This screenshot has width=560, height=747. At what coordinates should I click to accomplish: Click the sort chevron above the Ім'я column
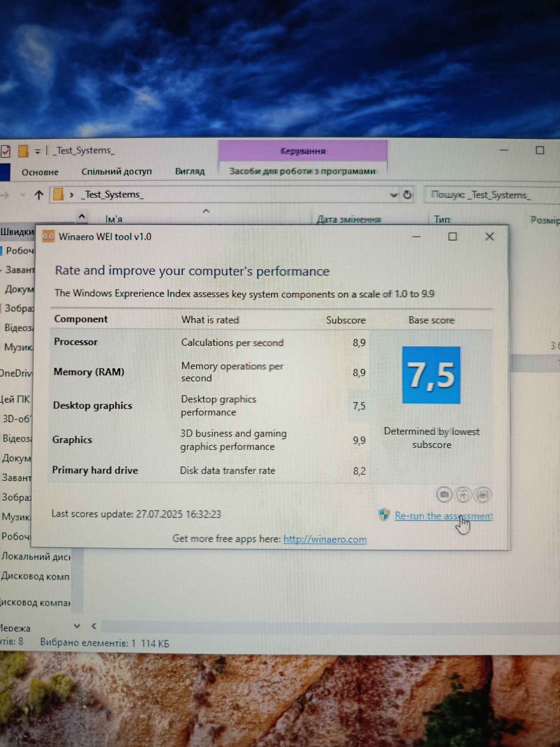(206, 211)
